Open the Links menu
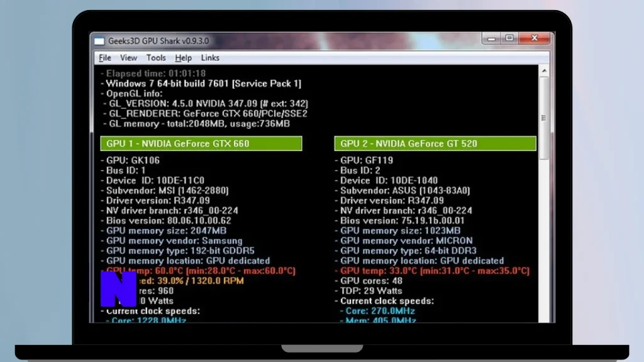The image size is (644, 362). tap(210, 58)
